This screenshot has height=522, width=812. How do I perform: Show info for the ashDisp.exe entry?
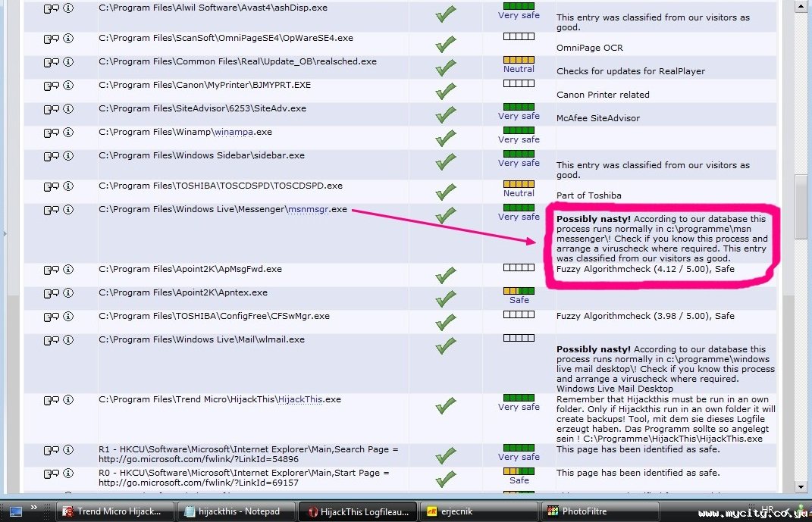(68, 8)
